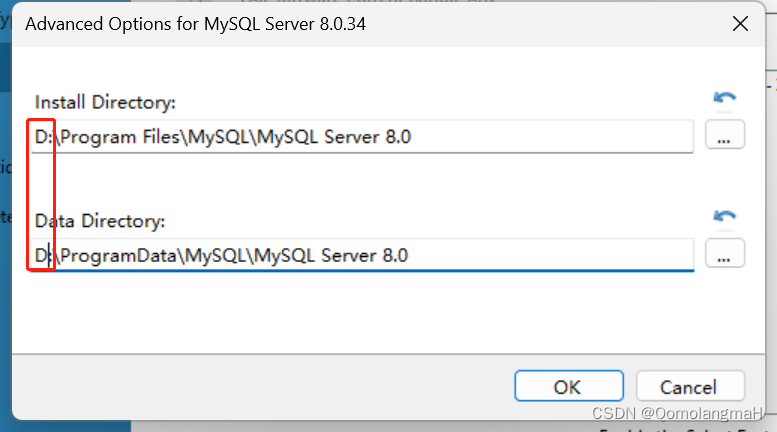
Task: Place cursor on 'ProgramData' in data path
Action: pos(118,256)
